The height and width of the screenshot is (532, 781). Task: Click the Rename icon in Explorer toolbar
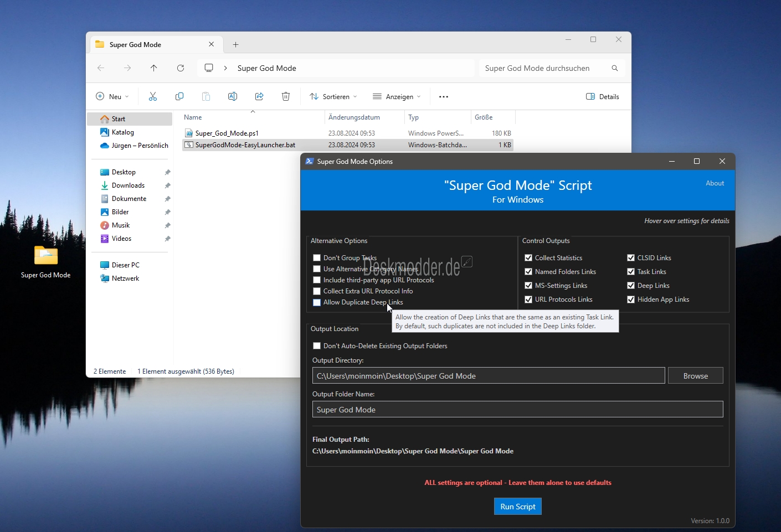pyautogui.click(x=233, y=96)
